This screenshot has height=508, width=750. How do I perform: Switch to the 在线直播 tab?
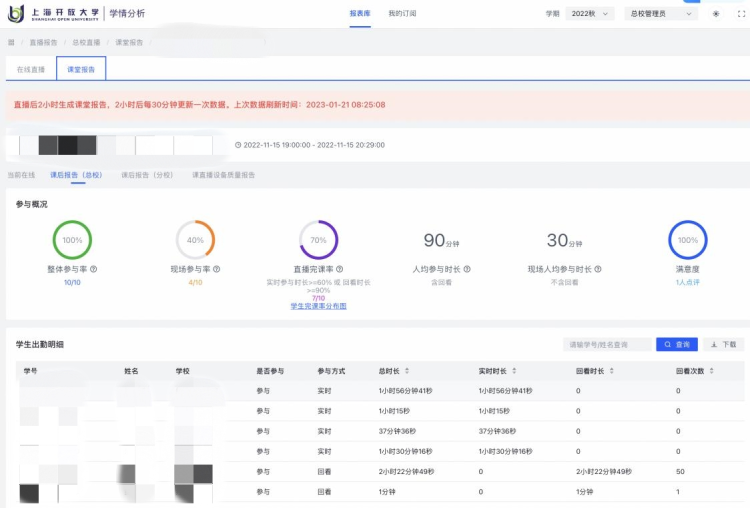coord(31,70)
